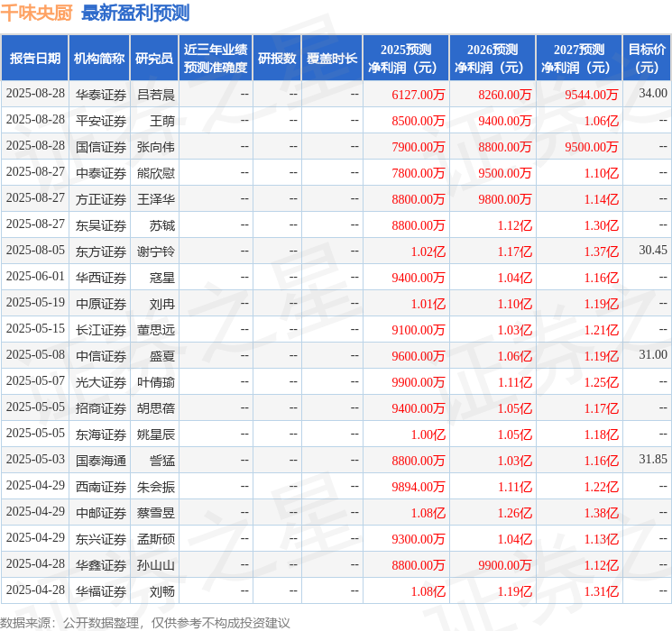Image resolution: width=672 pixels, height=631 pixels.
Task: Click the 研究员 column header
Action: (154, 59)
